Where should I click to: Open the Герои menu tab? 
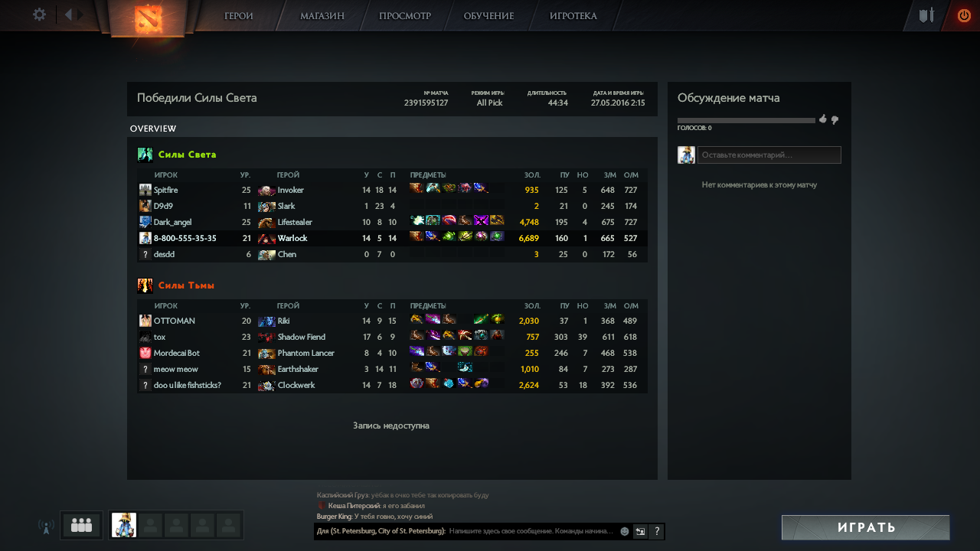click(239, 15)
